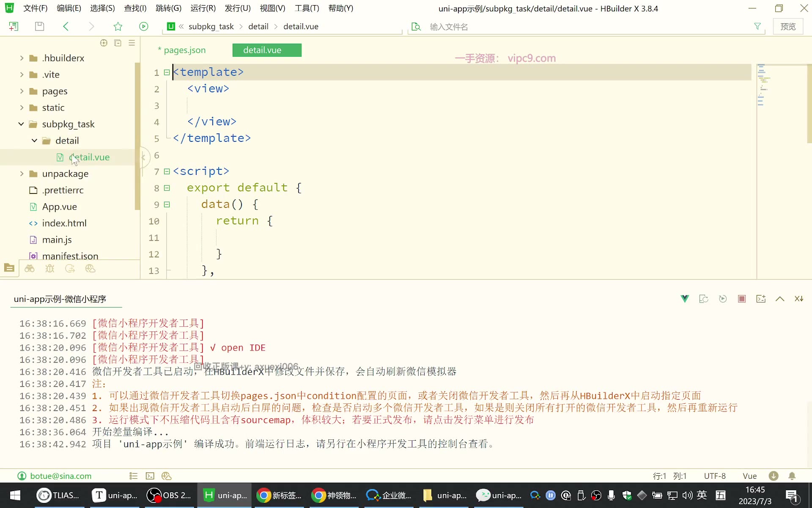Collapse the subpkg_task folder
This screenshot has width=812, height=508.
point(21,124)
